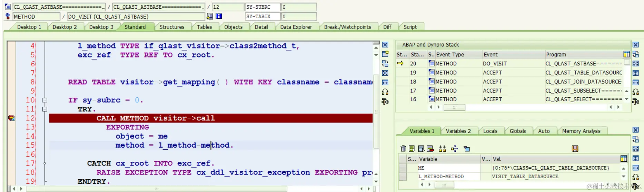The height and width of the screenshot is (192, 644).
Task: Maximize source code tool to full screen
Action: [x=385, y=73]
